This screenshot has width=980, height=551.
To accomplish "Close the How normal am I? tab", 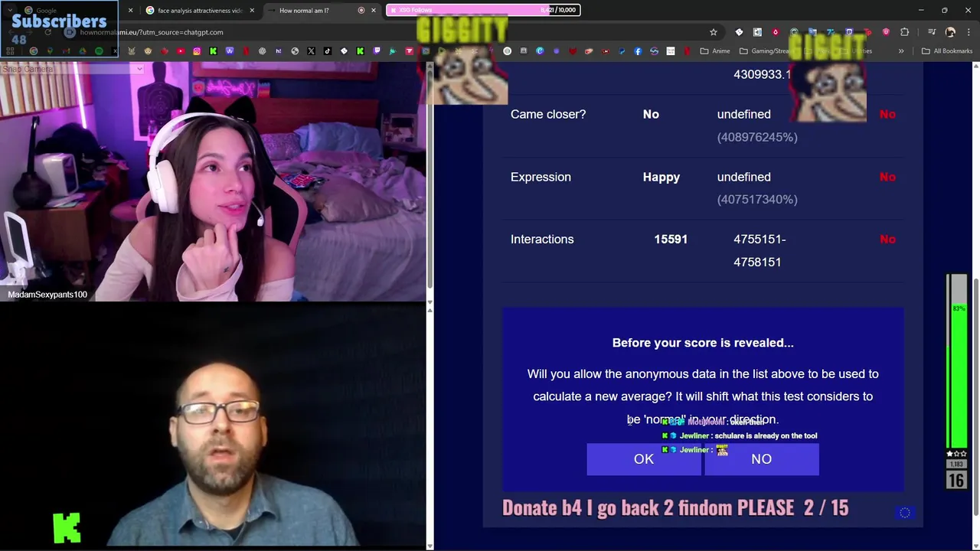I will click(374, 10).
